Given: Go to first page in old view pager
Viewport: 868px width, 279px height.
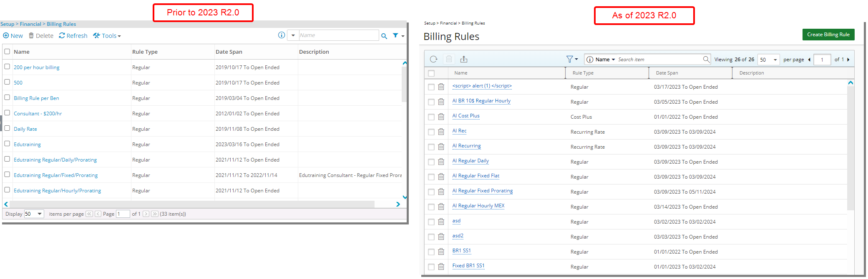Looking at the screenshot, I should (x=89, y=214).
